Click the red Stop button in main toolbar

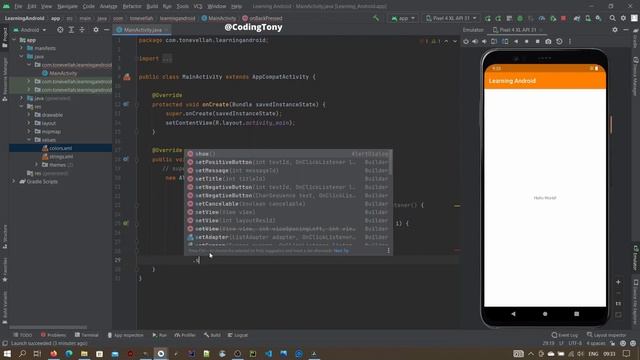click(564, 18)
